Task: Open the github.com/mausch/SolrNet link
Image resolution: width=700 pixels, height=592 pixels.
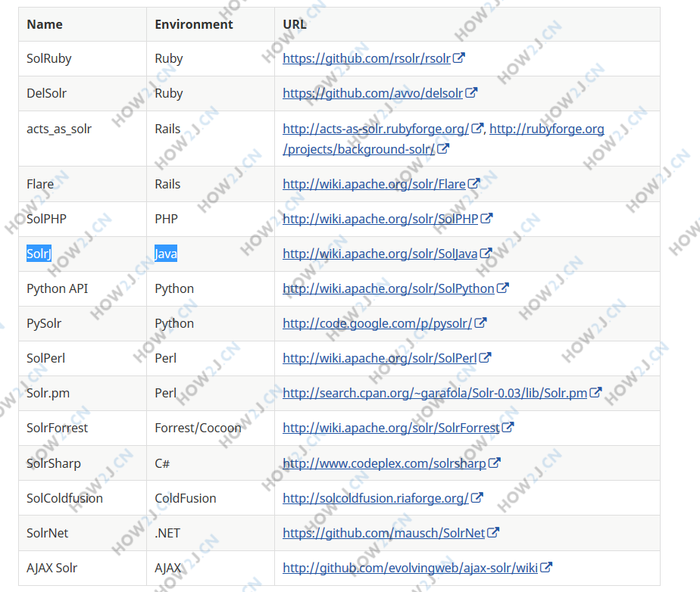Action: (383, 533)
